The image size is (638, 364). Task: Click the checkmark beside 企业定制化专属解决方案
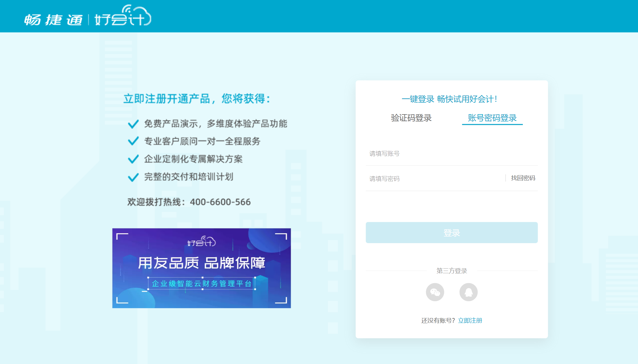click(133, 159)
